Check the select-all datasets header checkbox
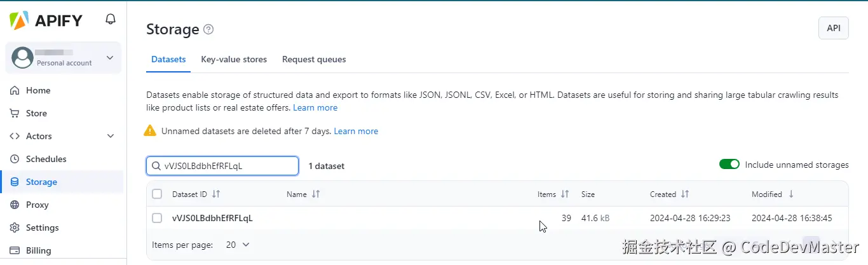 point(157,194)
